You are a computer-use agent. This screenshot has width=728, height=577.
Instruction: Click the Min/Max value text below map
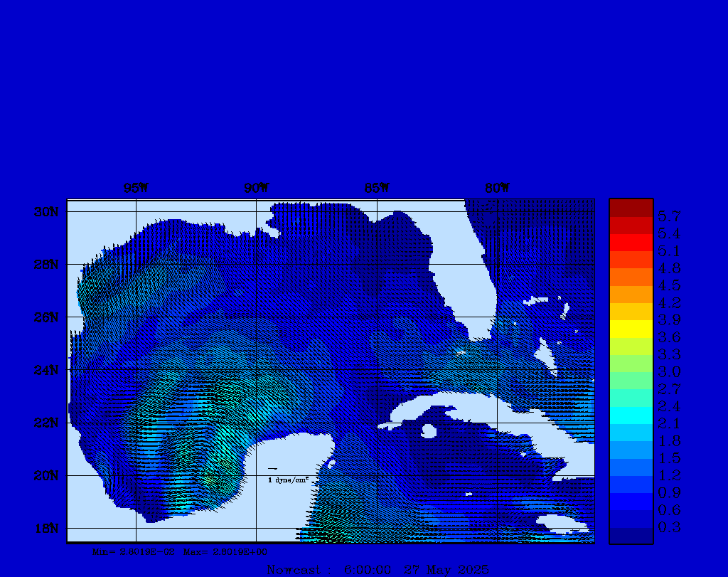(181, 551)
